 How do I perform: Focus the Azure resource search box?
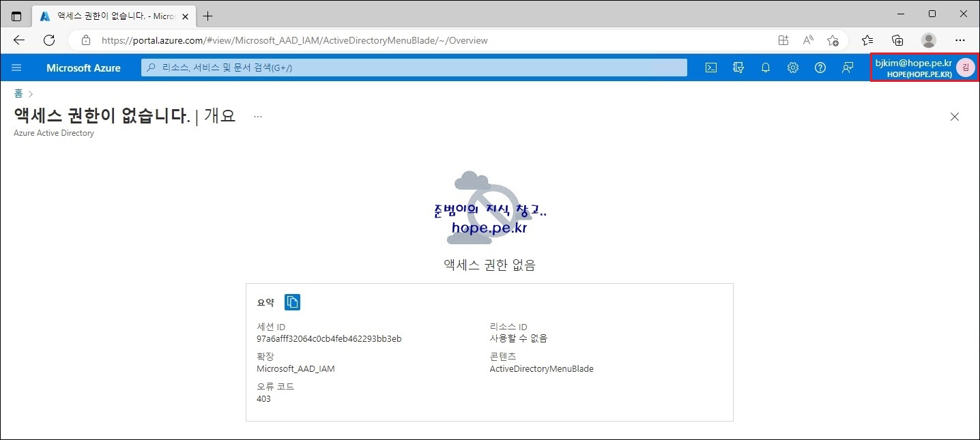point(414,68)
